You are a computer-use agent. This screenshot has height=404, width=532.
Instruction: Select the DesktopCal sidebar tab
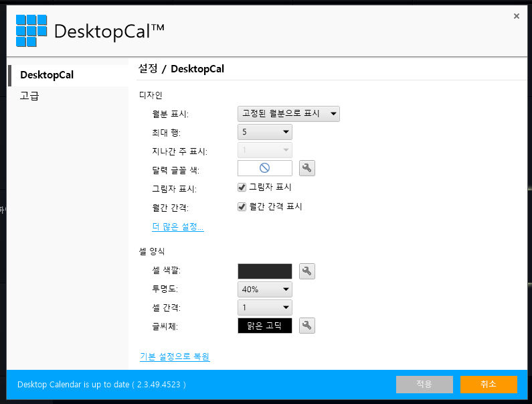(68, 75)
